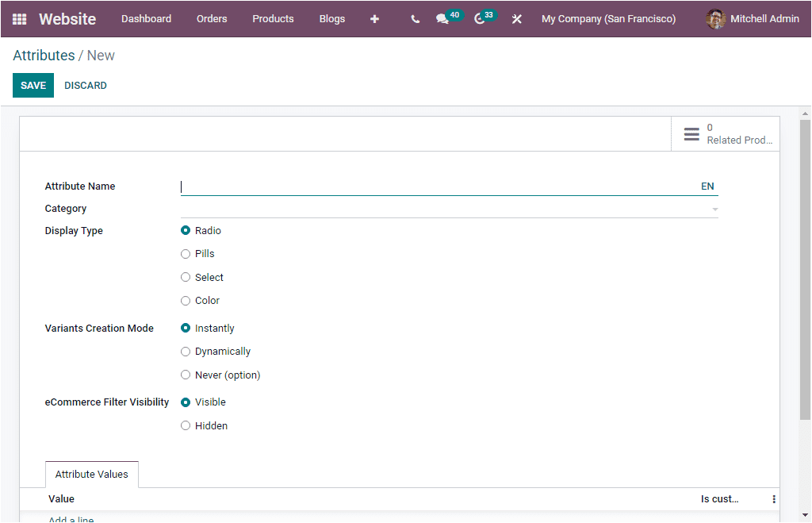Open the My Company selector
This screenshot has width=812, height=523.
[608, 19]
